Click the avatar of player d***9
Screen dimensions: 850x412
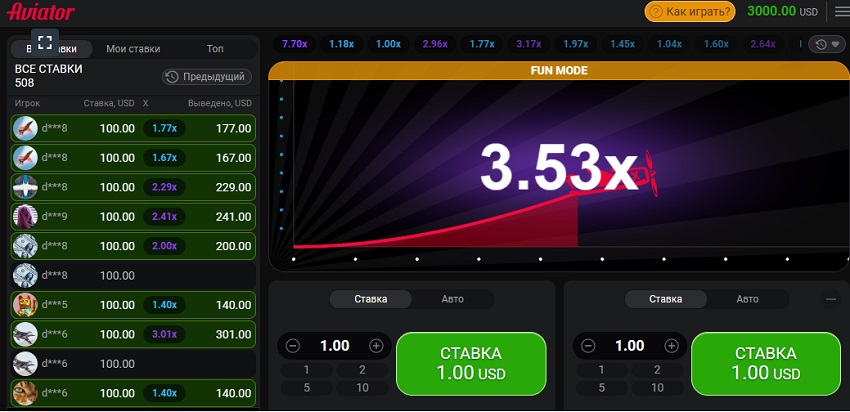point(25,216)
